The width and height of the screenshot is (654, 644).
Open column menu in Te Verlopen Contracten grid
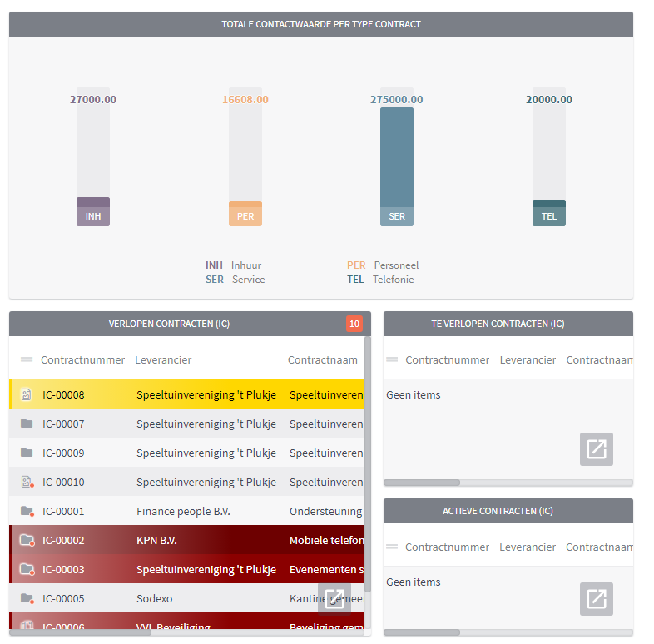click(x=392, y=359)
